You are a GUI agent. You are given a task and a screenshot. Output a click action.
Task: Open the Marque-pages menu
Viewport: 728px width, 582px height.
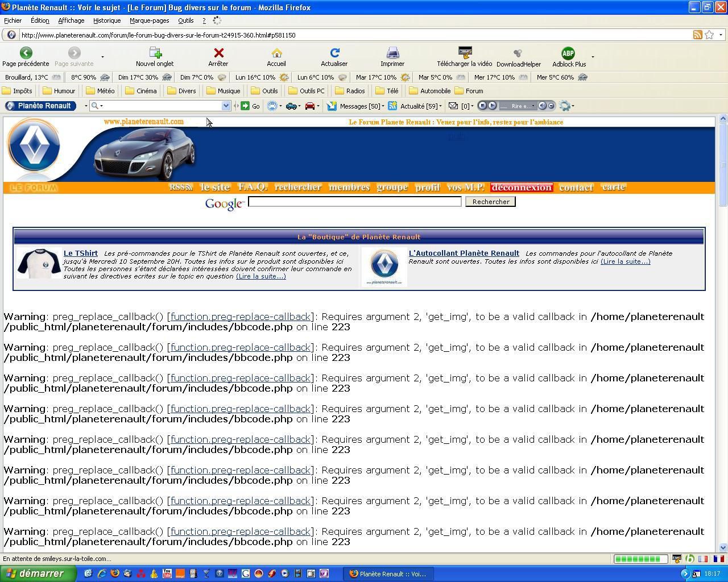149,20
